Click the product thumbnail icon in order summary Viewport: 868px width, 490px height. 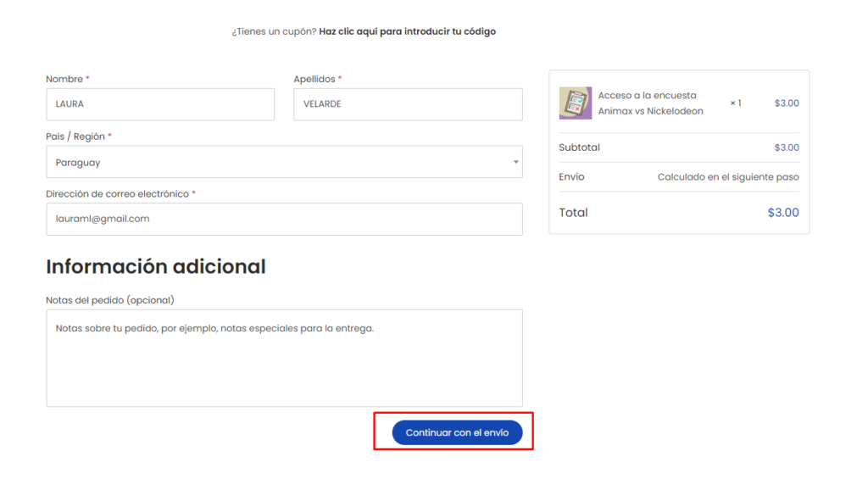click(x=576, y=103)
